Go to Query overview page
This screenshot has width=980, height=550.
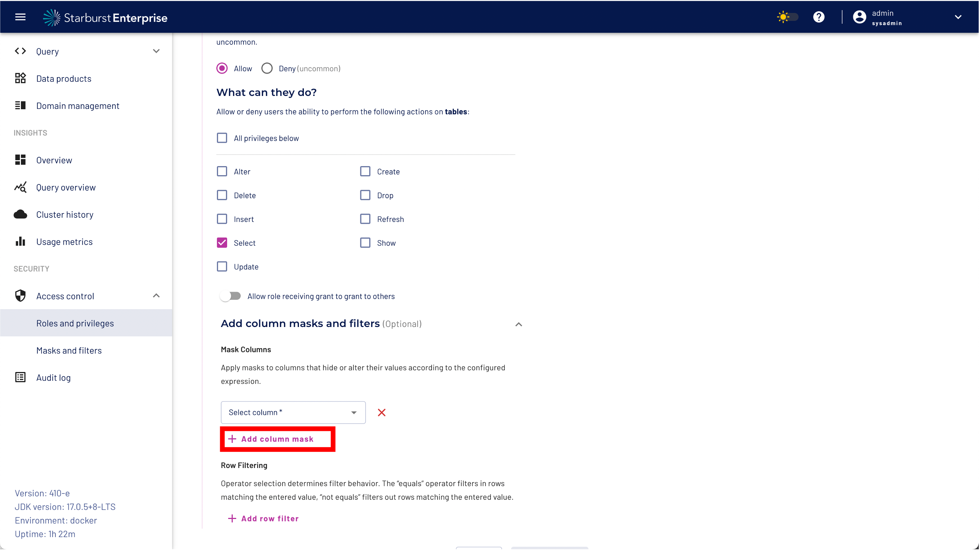pos(66,187)
